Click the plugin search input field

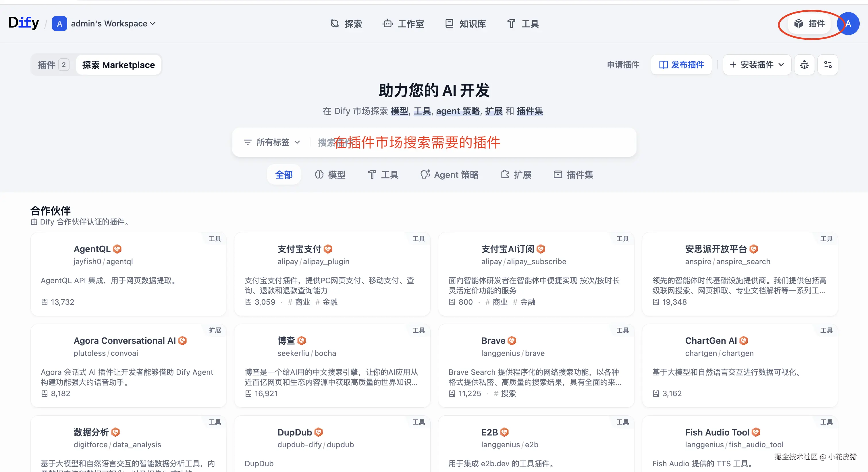[472, 142]
